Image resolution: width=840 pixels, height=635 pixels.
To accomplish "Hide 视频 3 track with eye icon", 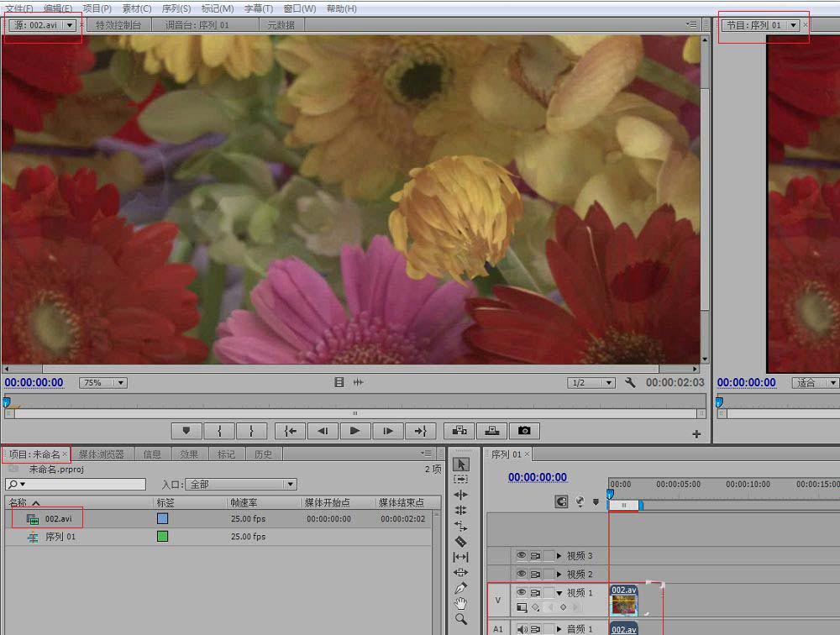I will (521, 556).
